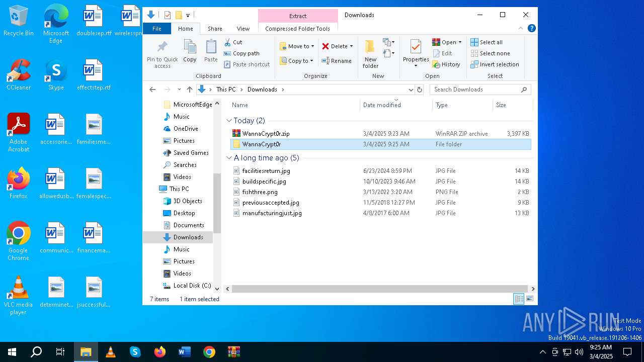The image size is (644, 362).
Task: Open Adobe Acrobat desktop shortcut
Action: click(19, 133)
